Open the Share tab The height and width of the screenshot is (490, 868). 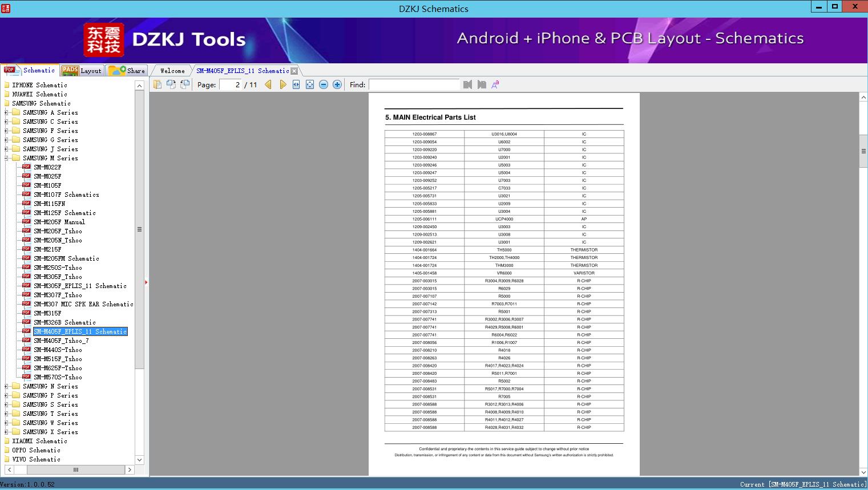[x=127, y=71]
